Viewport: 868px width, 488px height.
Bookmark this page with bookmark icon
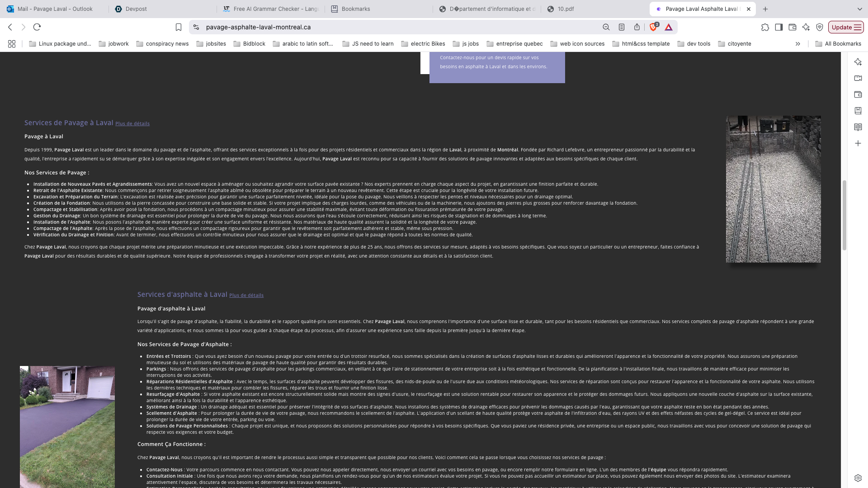(x=179, y=27)
